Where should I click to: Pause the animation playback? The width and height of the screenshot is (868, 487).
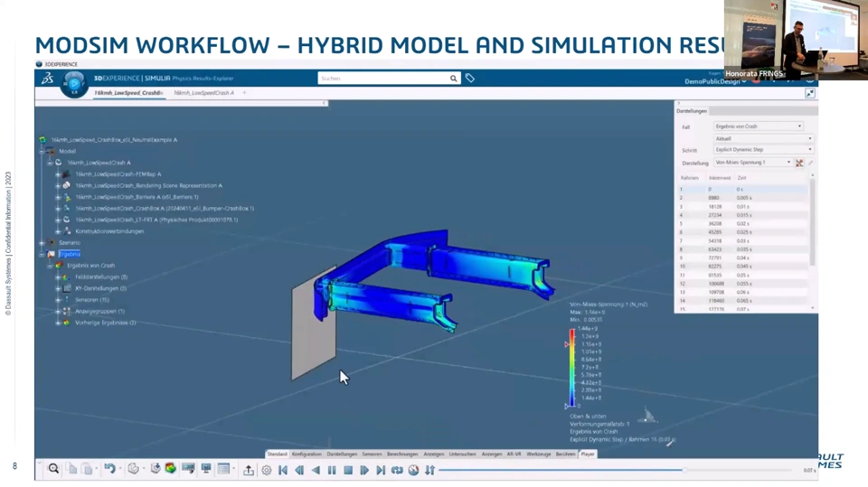(332, 470)
